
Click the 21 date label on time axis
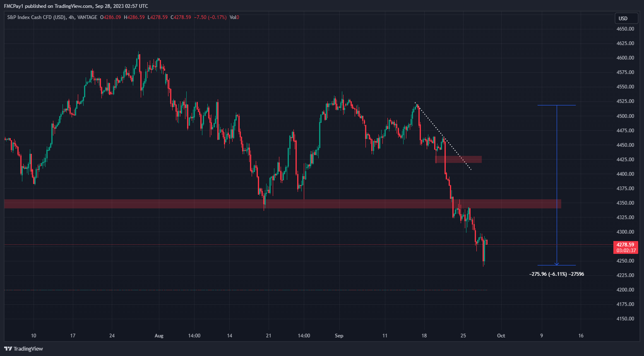(269, 336)
